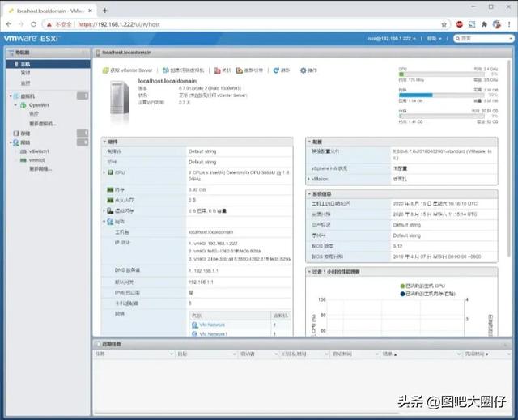Click the bookmark star in address bar

tap(444, 24)
